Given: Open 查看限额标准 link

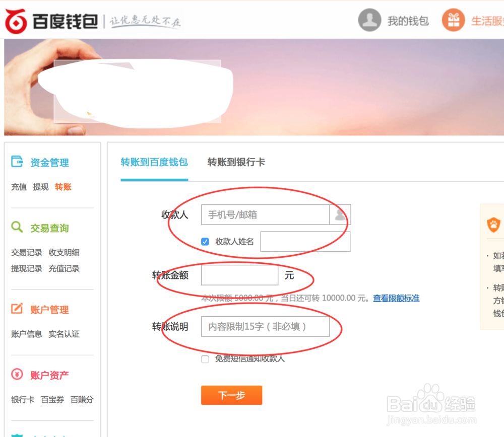Looking at the screenshot, I should tap(396, 298).
